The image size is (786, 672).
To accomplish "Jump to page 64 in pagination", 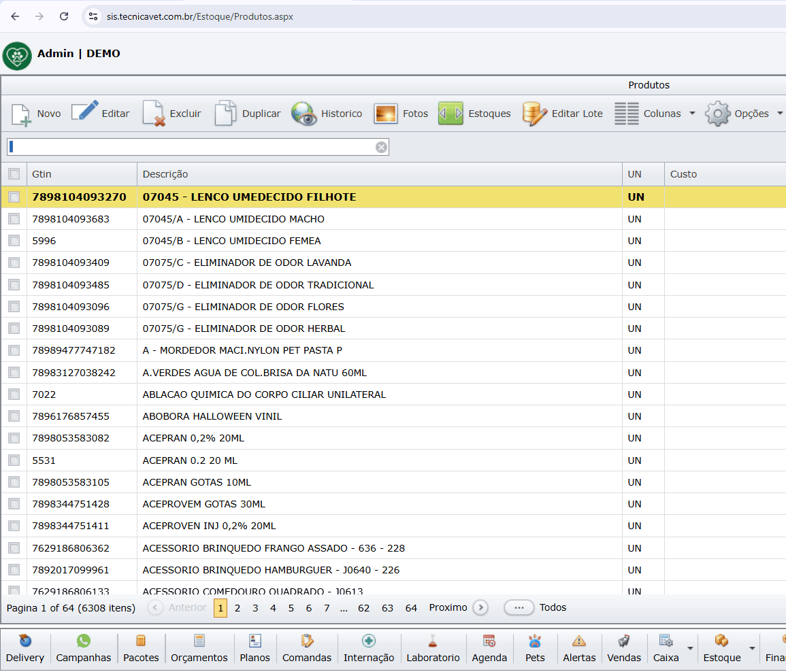I will click(411, 608).
